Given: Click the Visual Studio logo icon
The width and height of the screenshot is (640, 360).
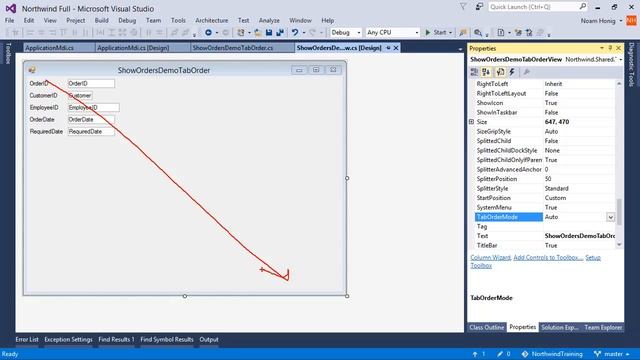Looking at the screenshot, I should (11, 8).
